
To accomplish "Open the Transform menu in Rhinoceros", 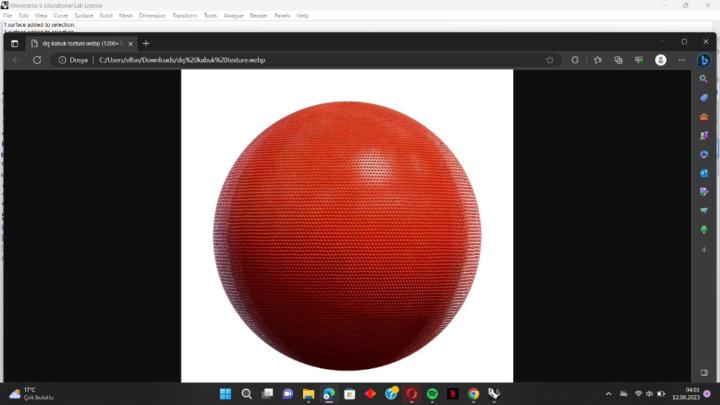I will [185, 16].
